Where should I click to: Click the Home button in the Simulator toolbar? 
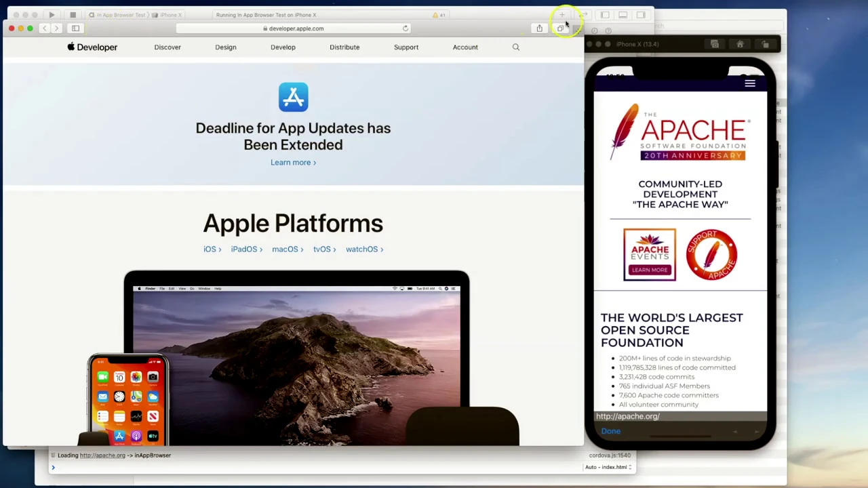point(740,45)
